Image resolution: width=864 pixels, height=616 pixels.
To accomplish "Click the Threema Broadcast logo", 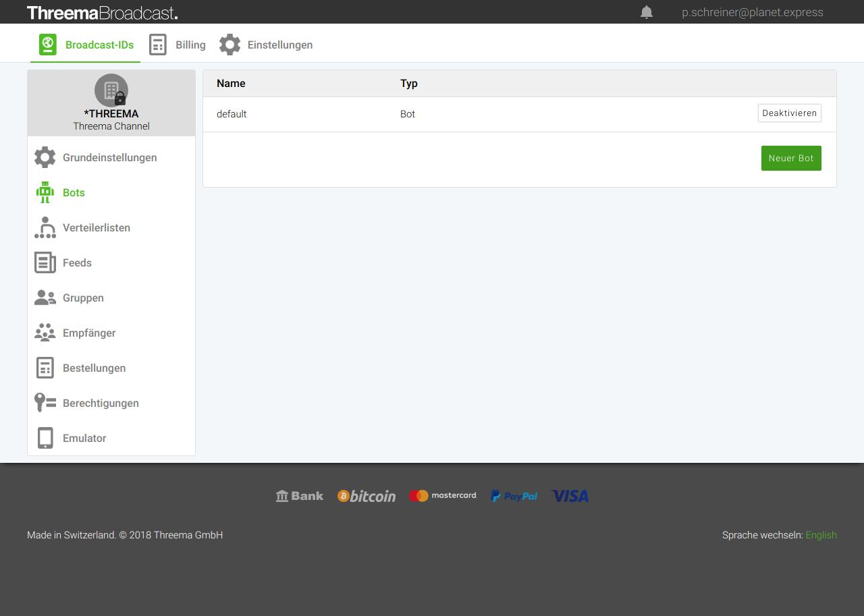I will tap(103, 12).
